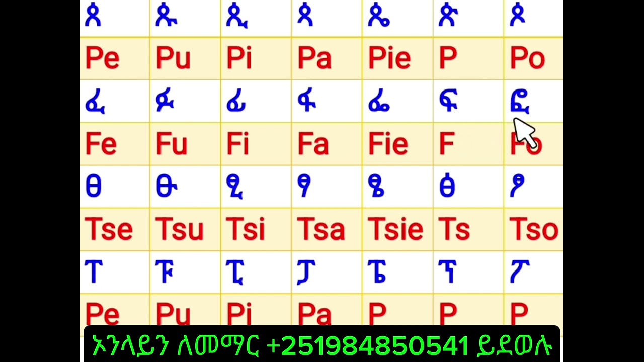Screen dimensions: 644x362
Task: Select 'Pa' in the row containing 'Pie'
Action: (314, 58)
